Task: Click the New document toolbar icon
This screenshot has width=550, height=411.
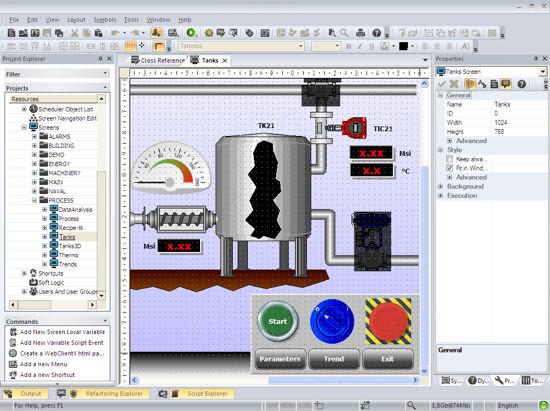Action: 11,33
